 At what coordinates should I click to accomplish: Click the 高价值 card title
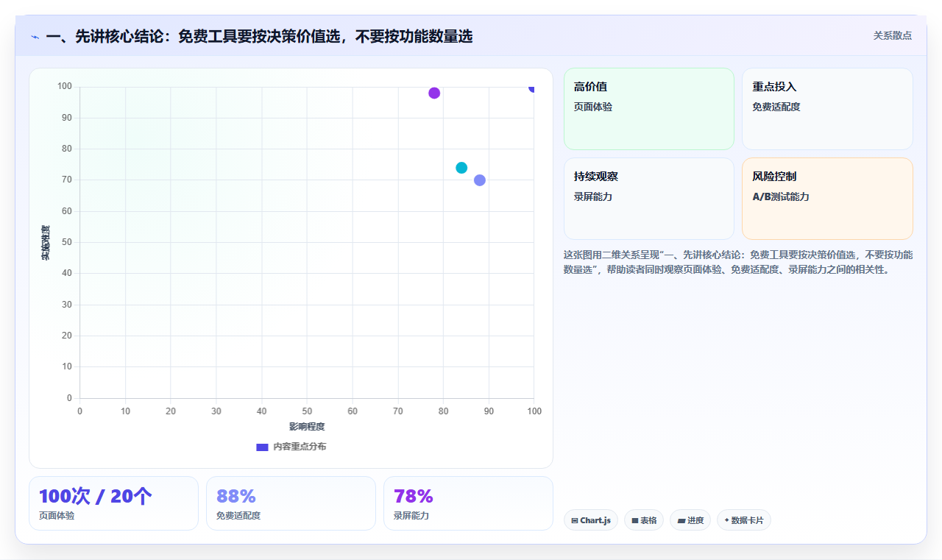tap(591, 87)
